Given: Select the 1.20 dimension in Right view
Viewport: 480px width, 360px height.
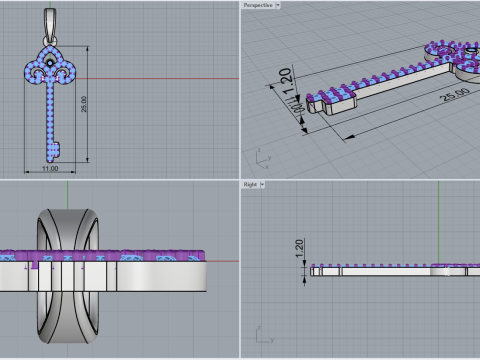Looking at the screenshot, I should 299,248.
